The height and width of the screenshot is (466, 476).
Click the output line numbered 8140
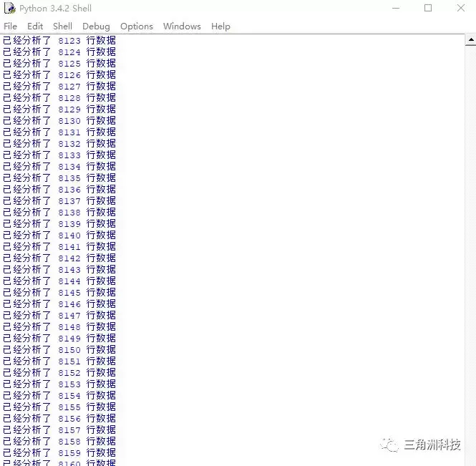pyautogui.click(x=59, y=235)
